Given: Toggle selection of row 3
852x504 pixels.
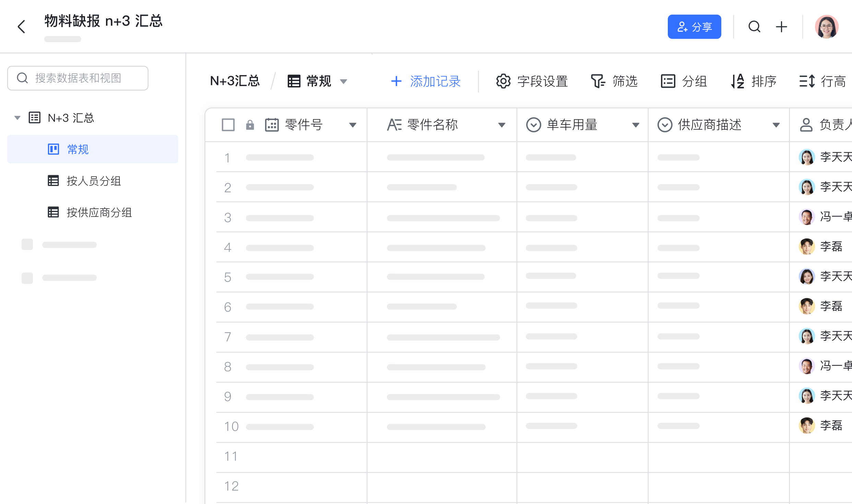Looking at the screenshot, I should (x=228, y=217).
